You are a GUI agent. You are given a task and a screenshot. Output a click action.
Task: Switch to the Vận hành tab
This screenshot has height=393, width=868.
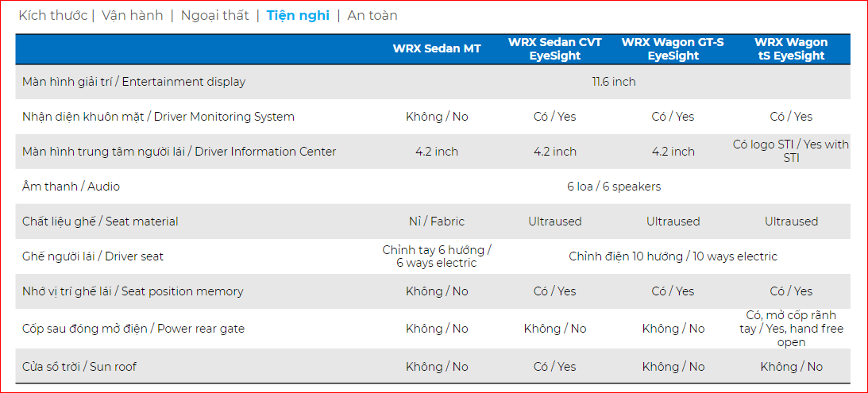click(133, 15)
